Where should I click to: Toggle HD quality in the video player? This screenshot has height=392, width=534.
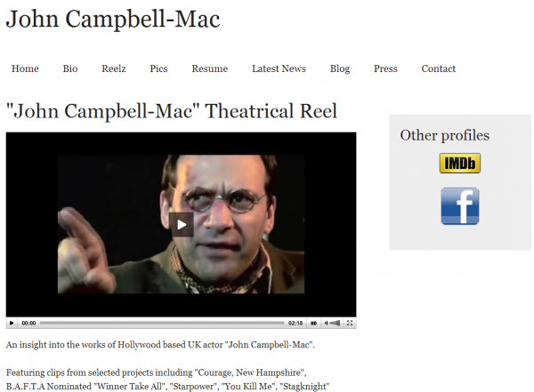coord(313,323)
